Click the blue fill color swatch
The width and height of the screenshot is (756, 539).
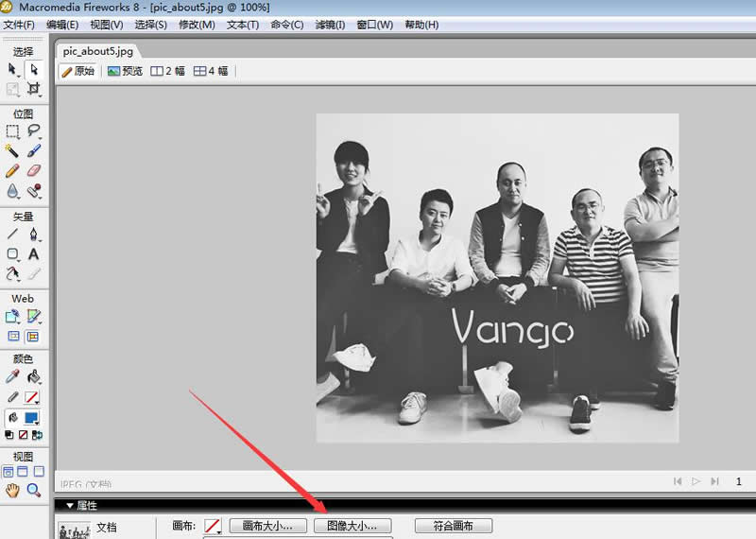34,417
